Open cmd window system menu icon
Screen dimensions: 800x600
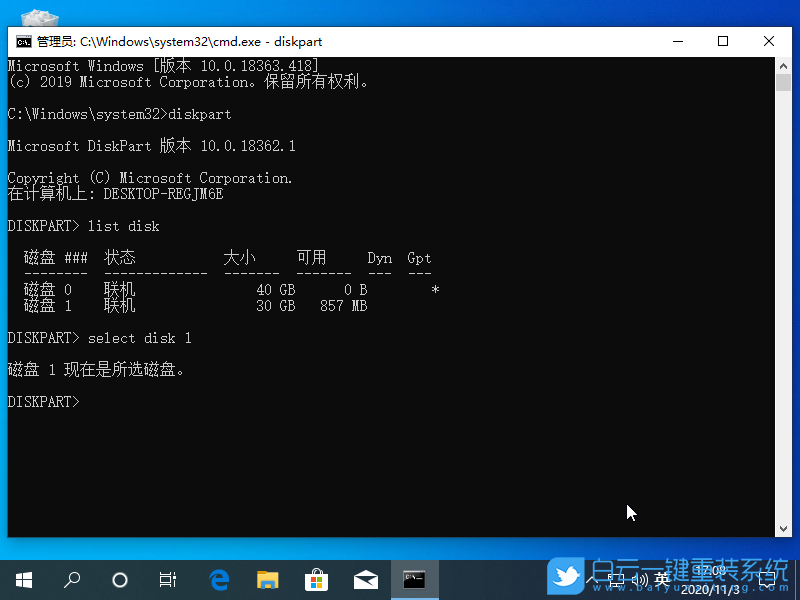[22, 42]
